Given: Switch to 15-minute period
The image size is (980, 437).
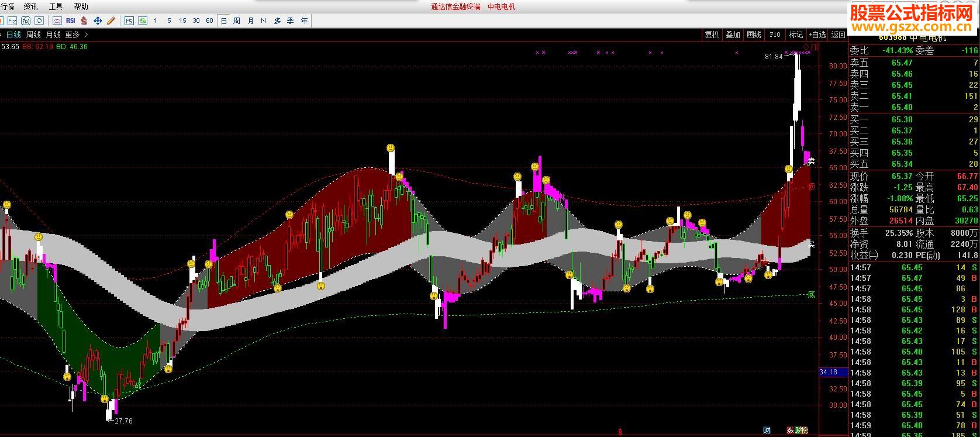Looking at the screenshot, I should [182, 20].
